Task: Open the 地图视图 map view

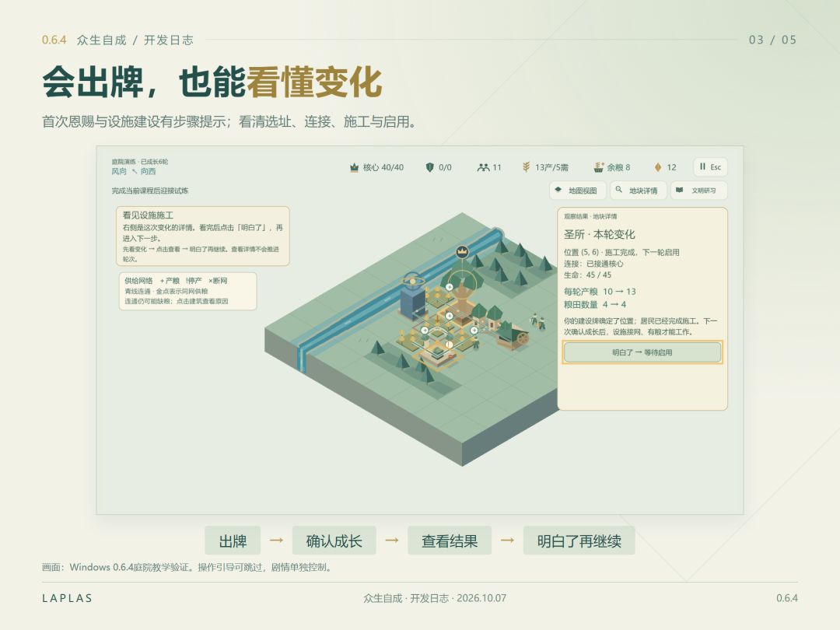Action: tap(577, 191)
